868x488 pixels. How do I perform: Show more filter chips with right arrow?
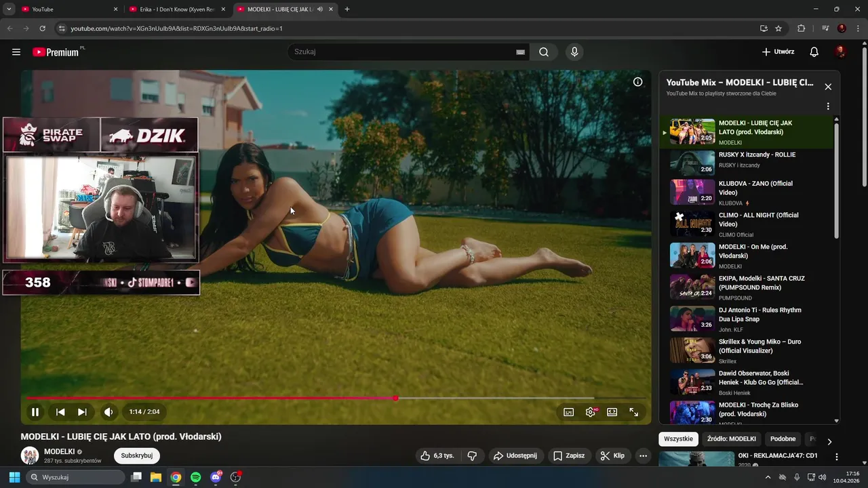click(x=829, y=441)
